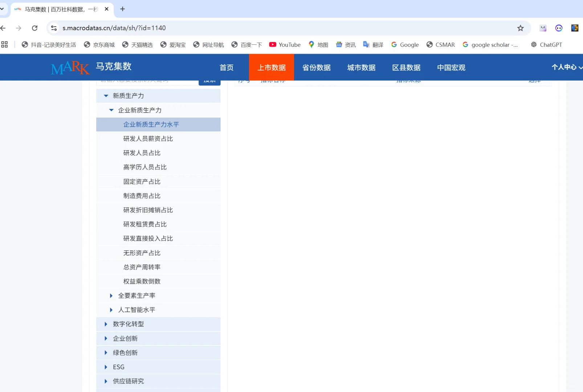Click the browser address bar URL
Viewport: 583px width, 392px height.
[114, 28]
